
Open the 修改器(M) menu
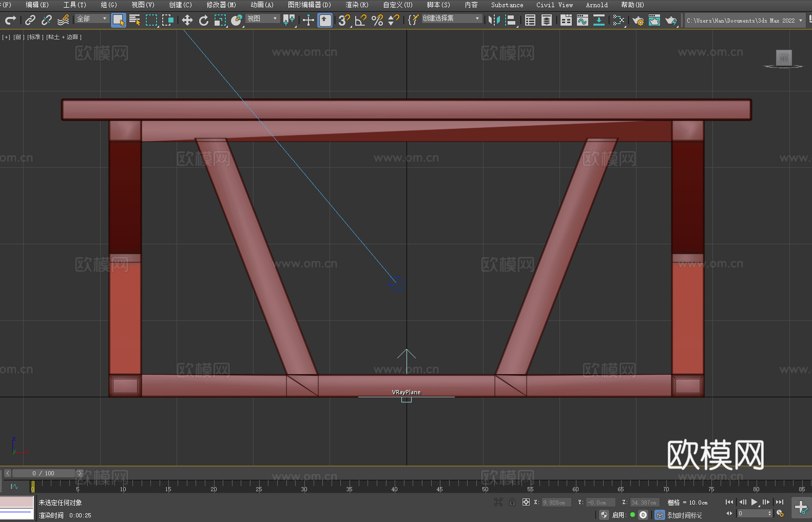point(221,5)
